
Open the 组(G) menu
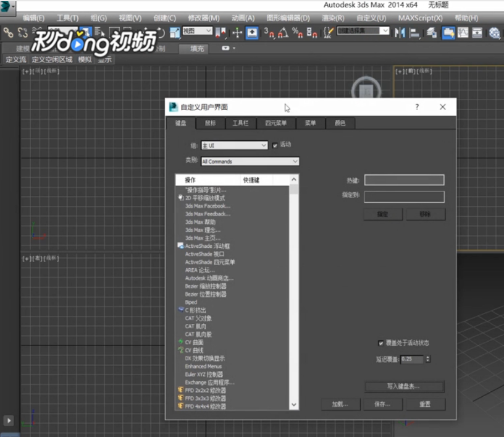click(98, 18)
